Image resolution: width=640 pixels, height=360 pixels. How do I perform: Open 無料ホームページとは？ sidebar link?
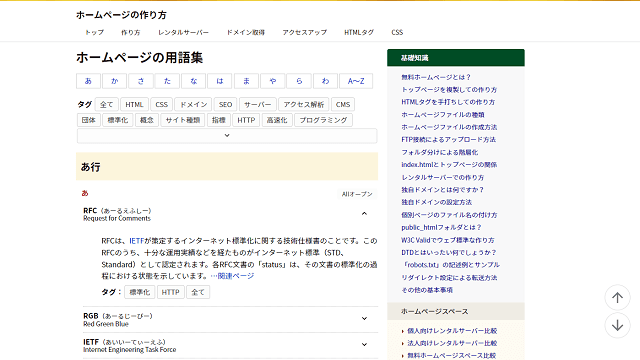coord(436,77)
